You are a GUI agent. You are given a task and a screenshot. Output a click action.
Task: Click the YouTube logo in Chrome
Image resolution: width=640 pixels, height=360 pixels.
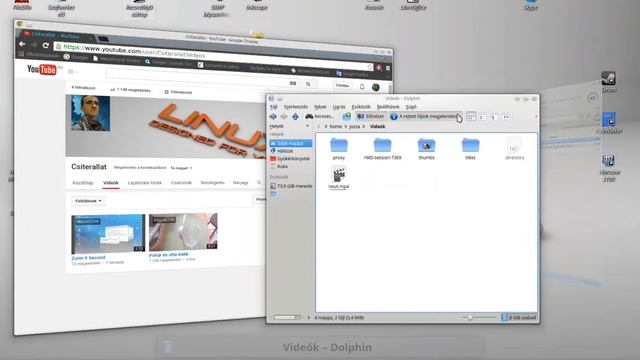click(x=42, y=69)
